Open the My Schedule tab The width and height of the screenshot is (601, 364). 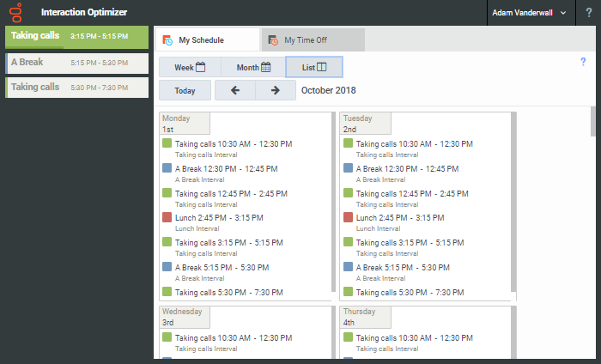pos(206,40)
